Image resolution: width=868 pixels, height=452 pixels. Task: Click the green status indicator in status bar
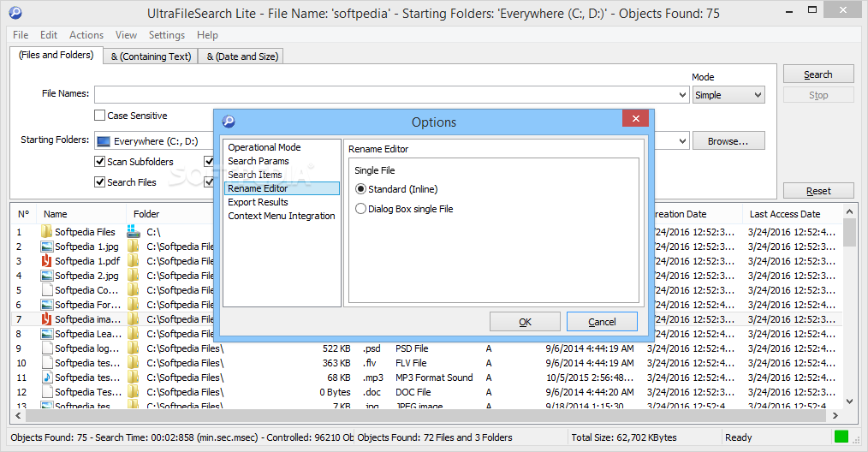tap(841, 437)
